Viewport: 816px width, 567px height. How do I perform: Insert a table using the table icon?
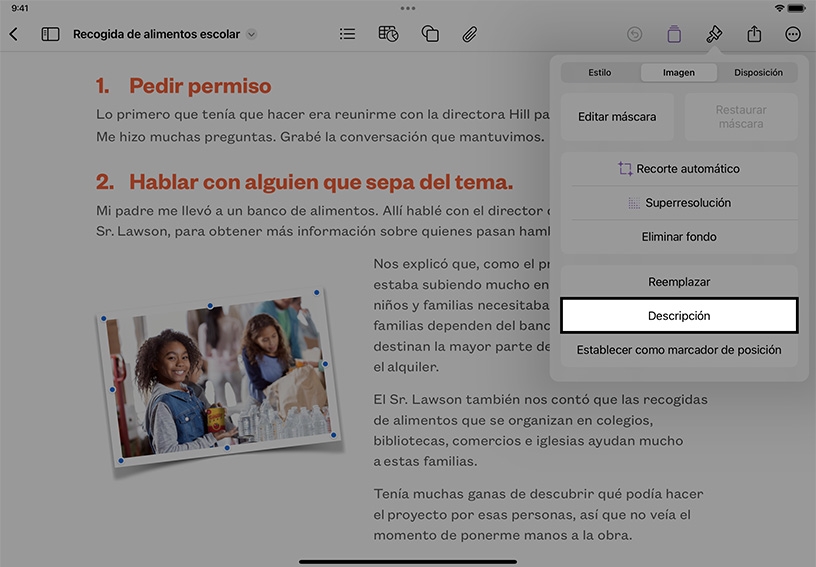point(388,34)
